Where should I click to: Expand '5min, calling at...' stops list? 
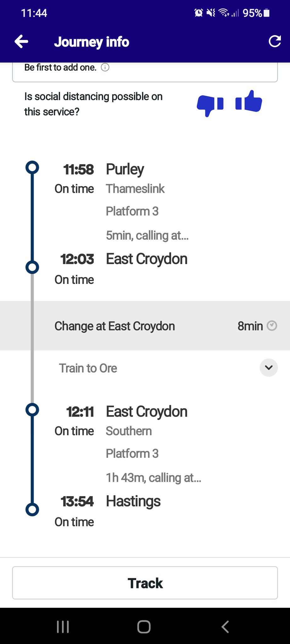pyautogui.click(x=147, y=235)
